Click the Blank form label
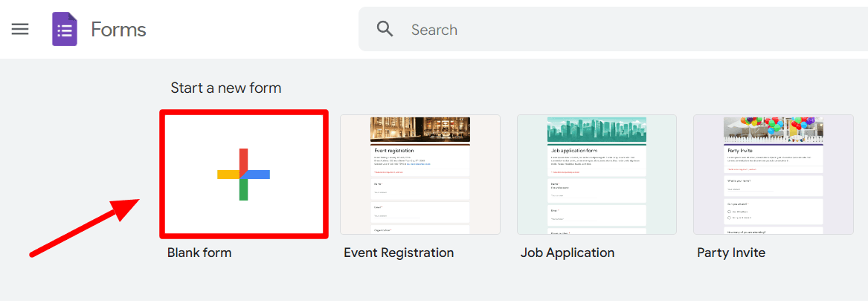The width and height of the screenshot is (868, 306). pyautogui.click(x=199, y=253)
